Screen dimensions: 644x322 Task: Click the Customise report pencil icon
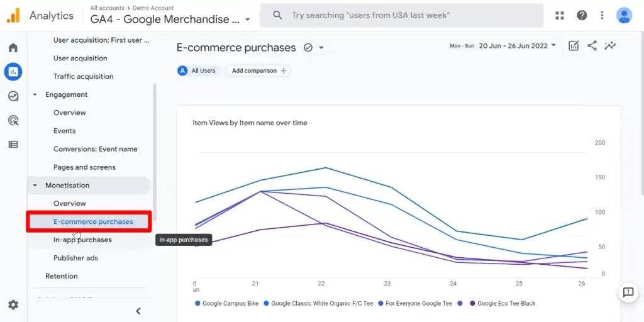(x=574, y=45)
